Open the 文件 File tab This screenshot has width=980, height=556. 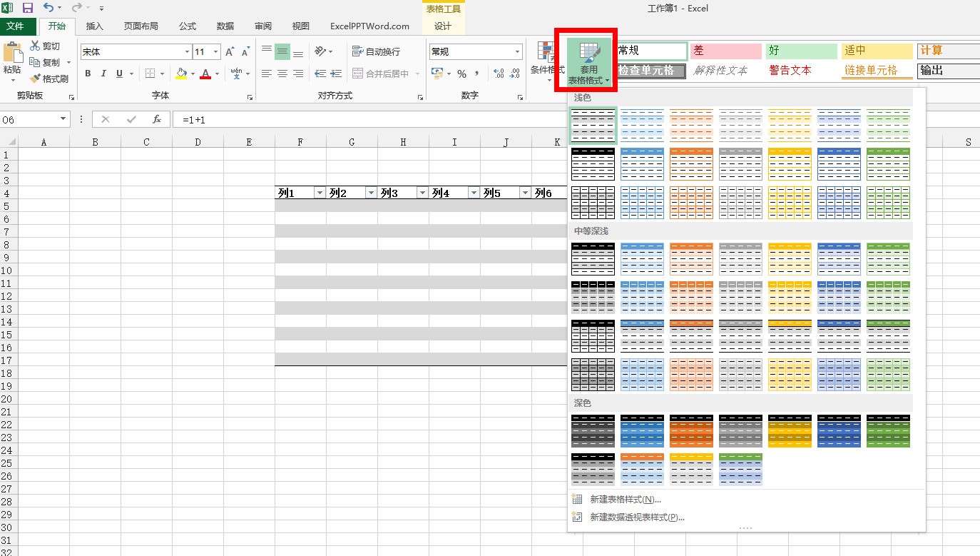point(16,26)
